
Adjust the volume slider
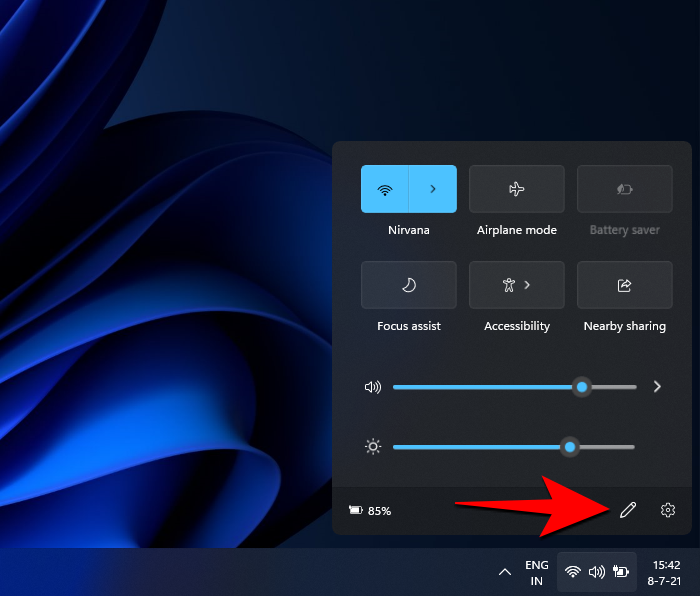click(x=515, y=387)
